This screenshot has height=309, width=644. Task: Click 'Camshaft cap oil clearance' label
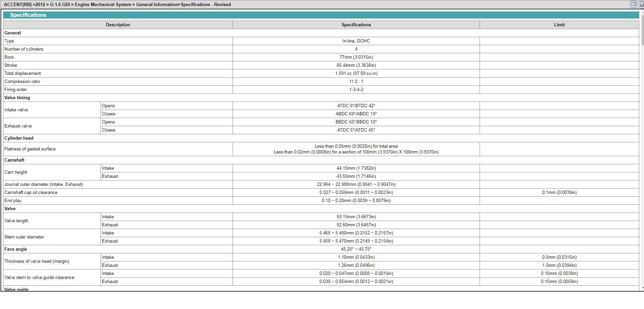(31, 192)
